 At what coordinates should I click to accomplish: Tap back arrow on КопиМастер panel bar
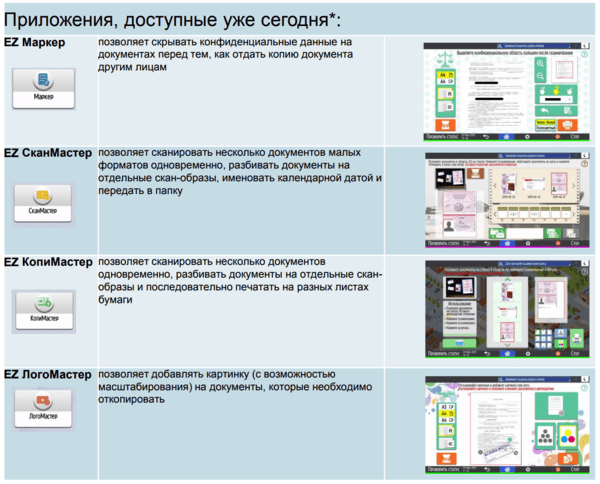(x=487, y=354)
